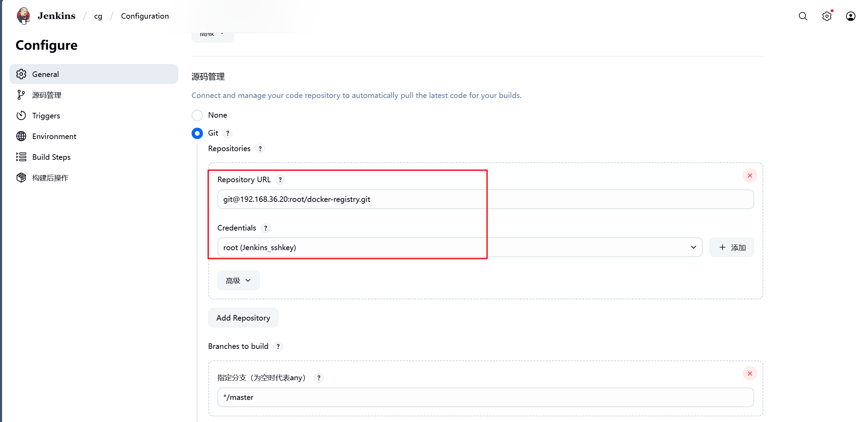Screen dimensions: 868x422
Task: Click the user account avatar icon
Action: coord(850,16)
